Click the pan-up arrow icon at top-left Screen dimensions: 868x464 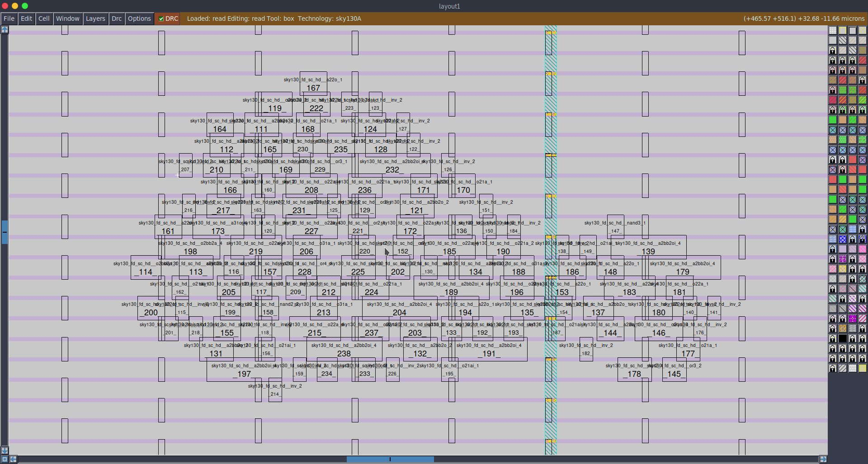pyautogui.click(x=5, y=29)
